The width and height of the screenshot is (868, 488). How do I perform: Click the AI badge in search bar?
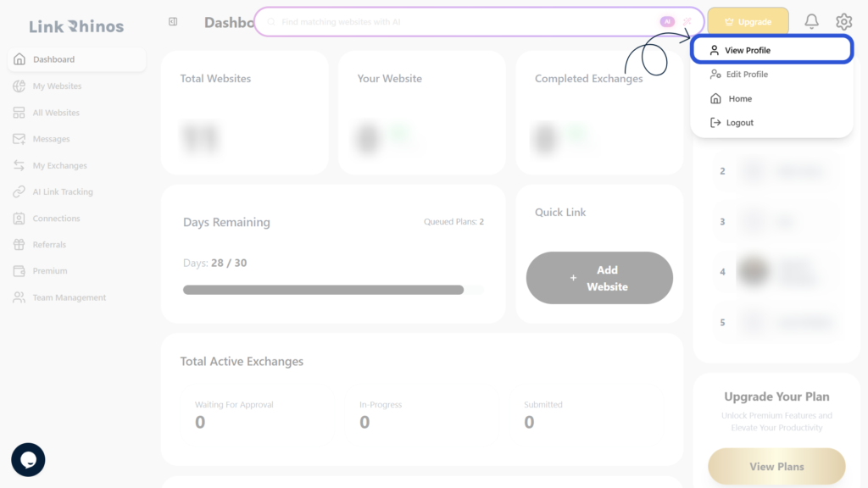tap(667, 21)
